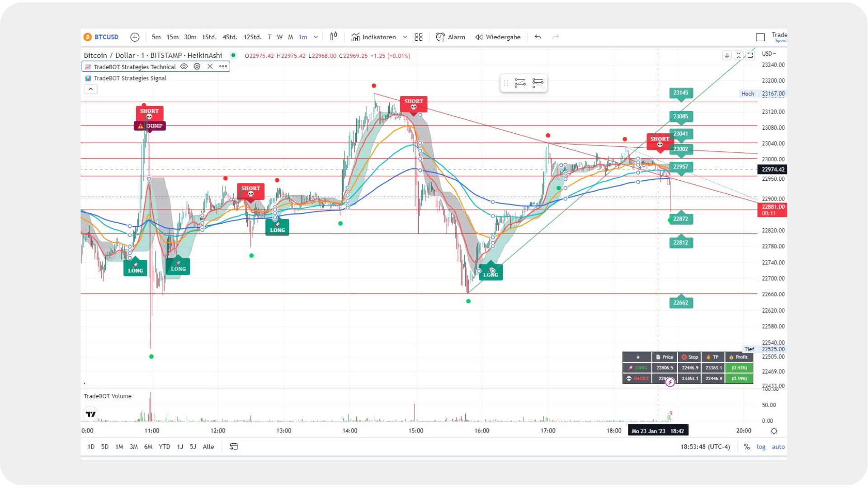The height and width of the screenshot is (488, 868).
Task: Collapse the TradeBOT Strategies pane with the chevron
Action: point(90,89)
